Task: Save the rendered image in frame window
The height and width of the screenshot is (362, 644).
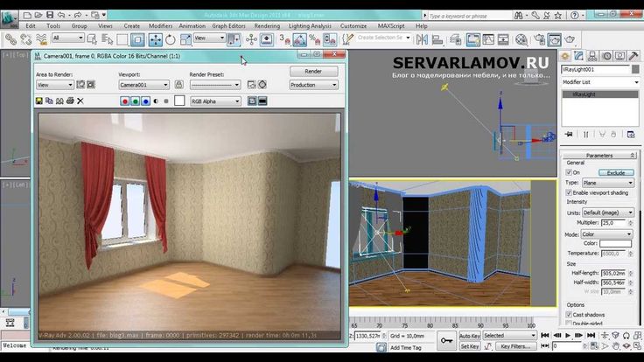Action: coord(39,101)
